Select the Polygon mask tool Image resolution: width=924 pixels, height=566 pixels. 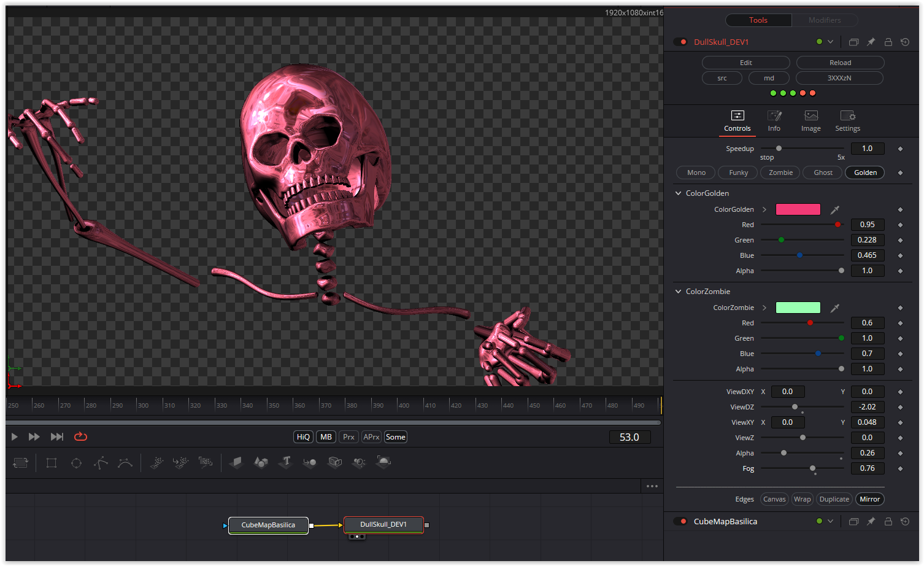click(101, 463)
